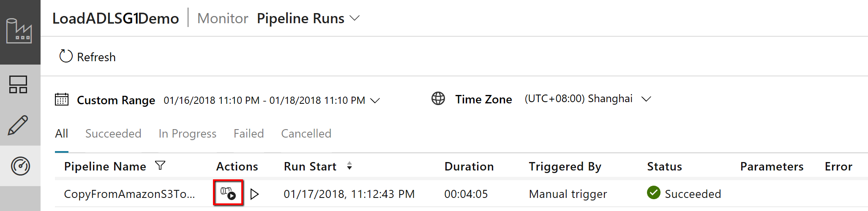Select the Cancelled runs tab
Image resolution: width=868 pixels, height=211 pixels.
(x=306, y=134)
